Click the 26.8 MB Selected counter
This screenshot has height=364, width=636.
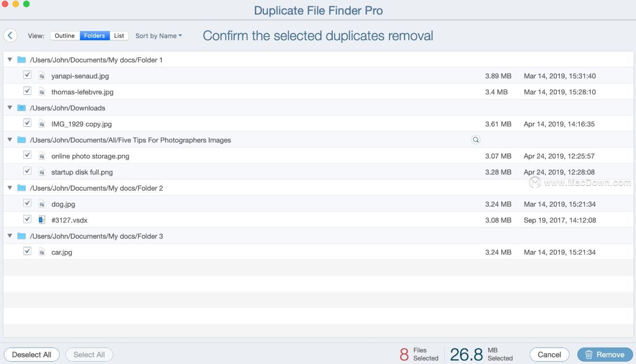coord(481,354)
